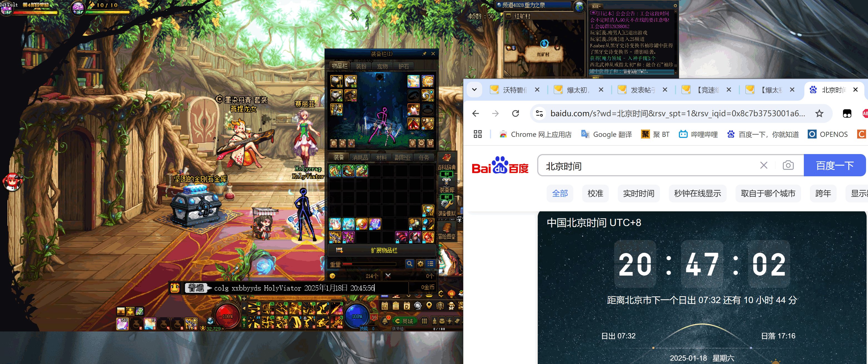The image size is (868, 364).
Task: Toggle the inventory list view button
Action: click(430, 263)
